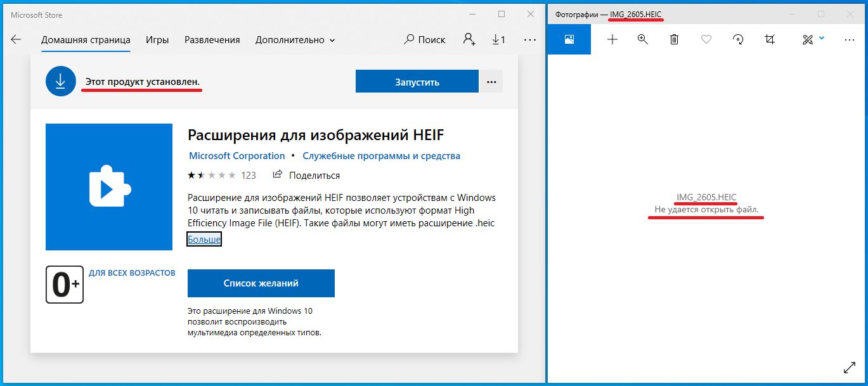Click the 123 ratings count
This screenshot has height=386, width=868.
click(x=249, y=175)
